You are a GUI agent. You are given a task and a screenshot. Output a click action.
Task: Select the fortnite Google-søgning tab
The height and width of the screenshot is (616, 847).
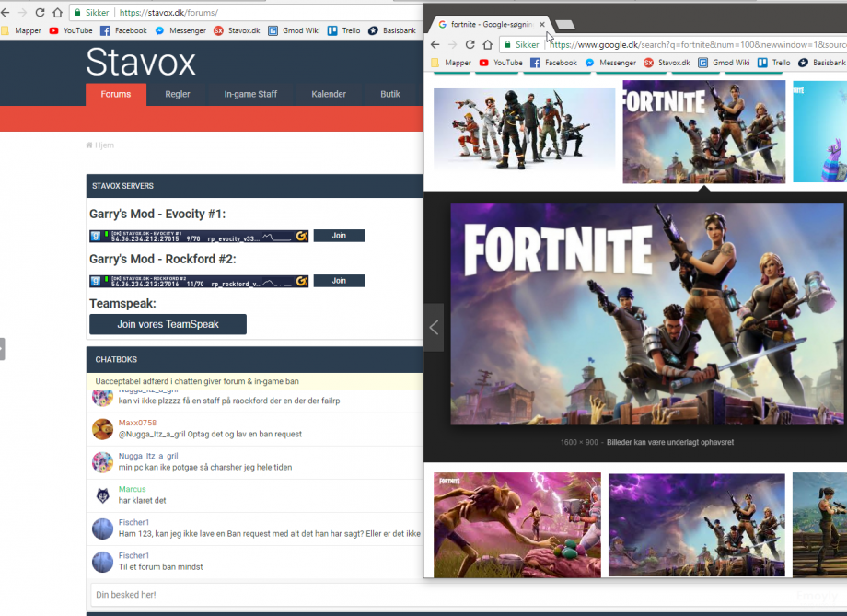(x=486, y=24)
